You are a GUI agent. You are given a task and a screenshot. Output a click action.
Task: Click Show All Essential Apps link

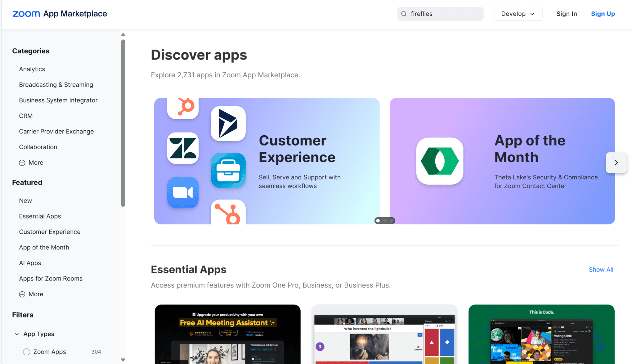(x=601, y=270)
